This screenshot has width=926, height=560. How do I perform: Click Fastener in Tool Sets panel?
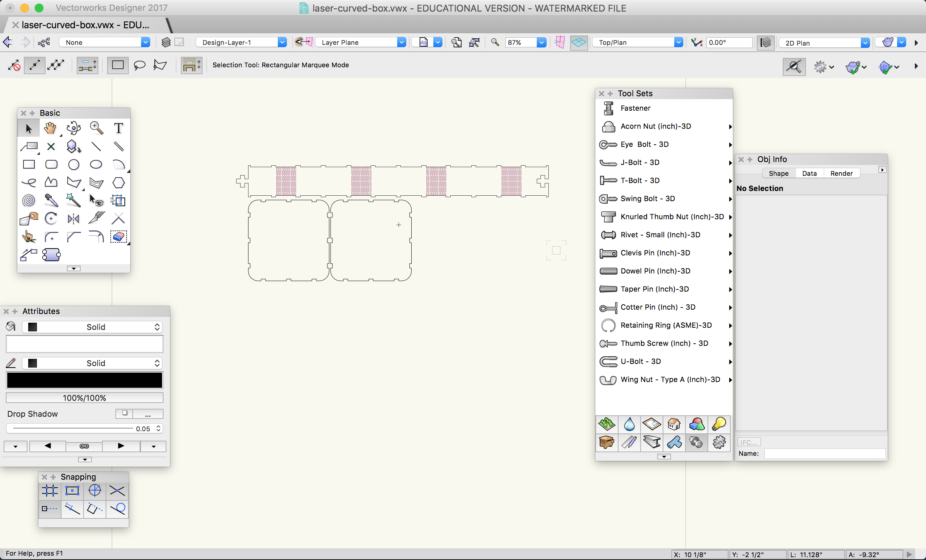click(x=636, y=108)
